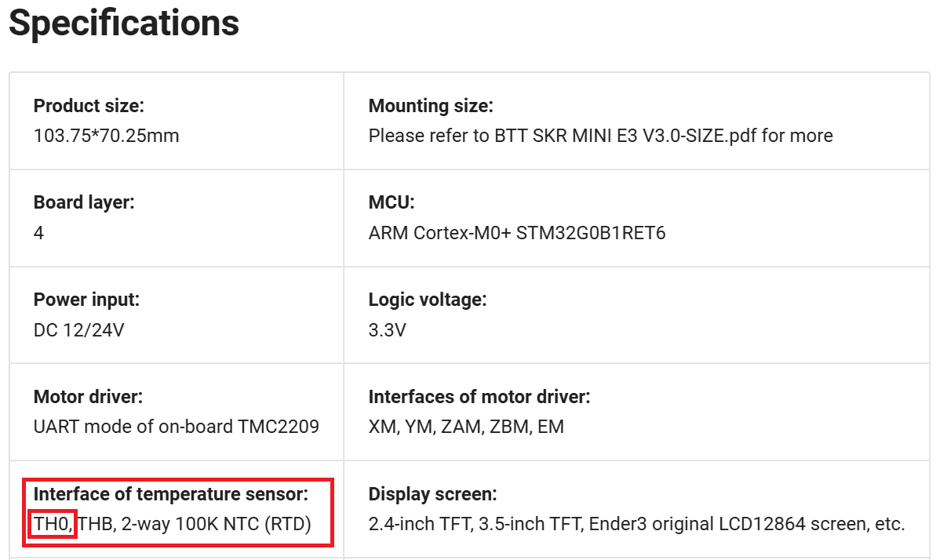Click the Specifications heading
The width and height of the screenshot is (936, 560).
pyautogui.click(x=124, y=24)
